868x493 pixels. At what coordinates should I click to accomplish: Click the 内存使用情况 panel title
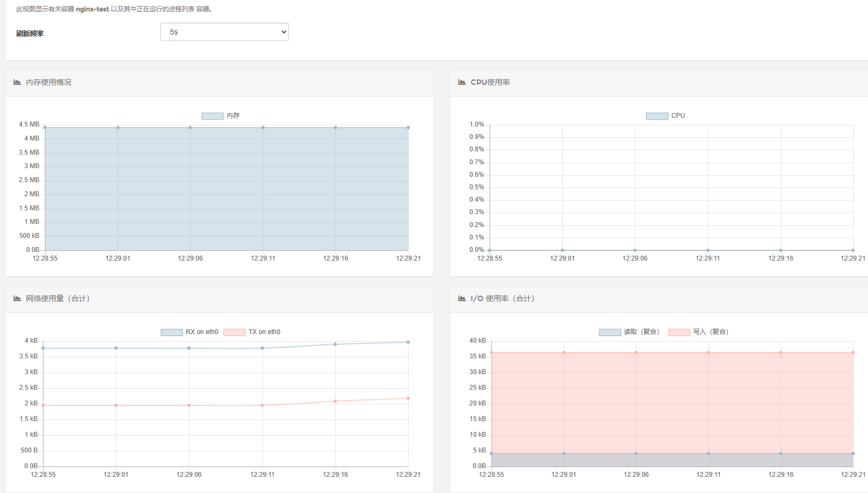pos(49,82)
